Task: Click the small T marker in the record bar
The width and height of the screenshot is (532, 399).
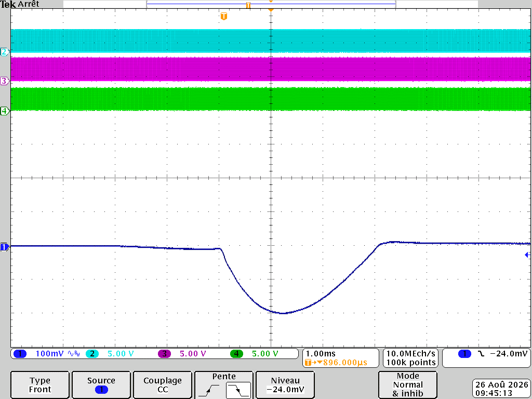Action: [x=248, y=5]
